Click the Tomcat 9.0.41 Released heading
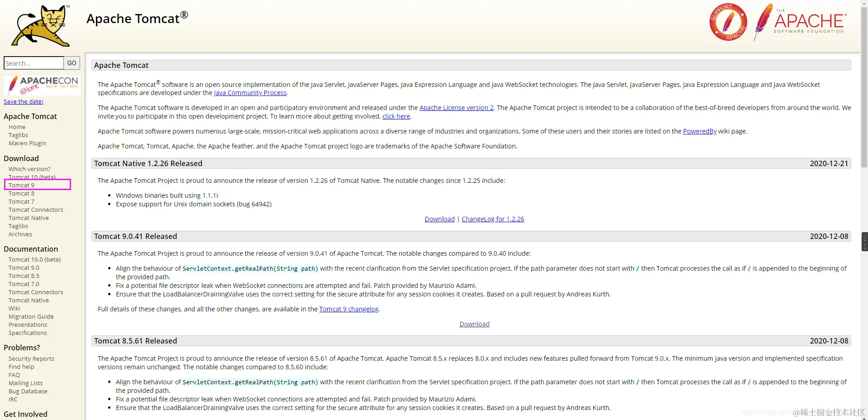This screenshot has height=420, width=868. [135, 236]
